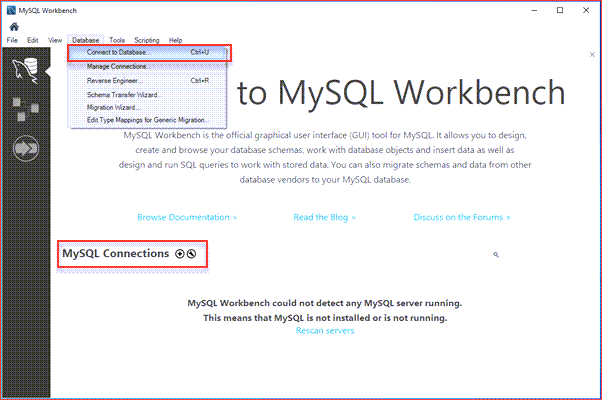Open the Read the Blog link
Viewport: 602px width, 400px height.
point(324,216)
